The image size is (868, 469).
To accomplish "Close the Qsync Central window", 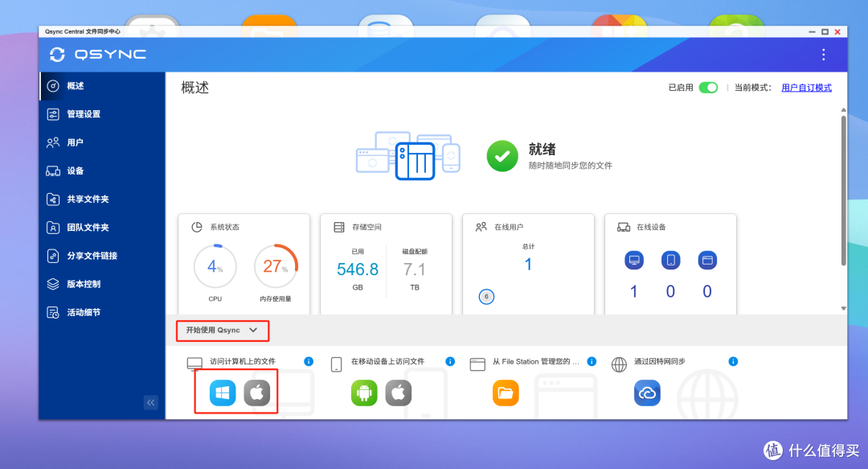I will point(837,31).
